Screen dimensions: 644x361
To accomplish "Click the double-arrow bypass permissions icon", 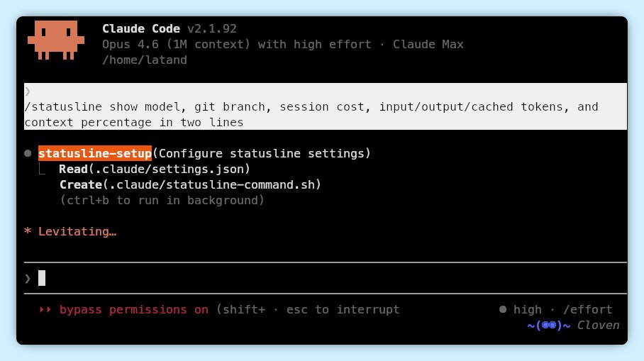I will click(x=45, y=309).
